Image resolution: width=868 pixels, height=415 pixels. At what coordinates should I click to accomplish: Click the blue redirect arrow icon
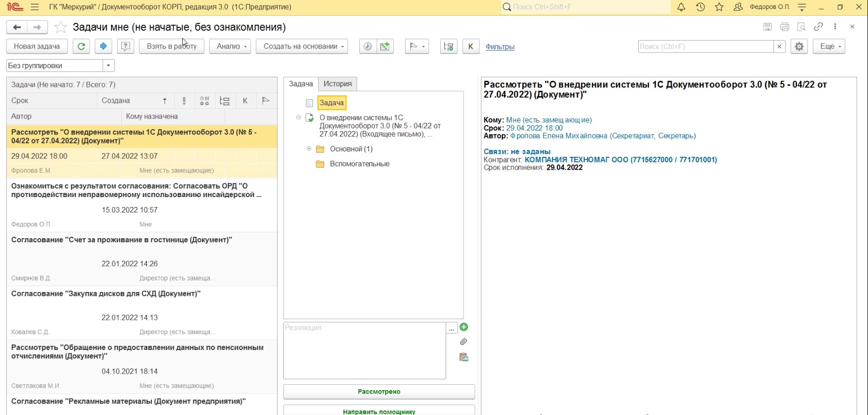(103, 46)
